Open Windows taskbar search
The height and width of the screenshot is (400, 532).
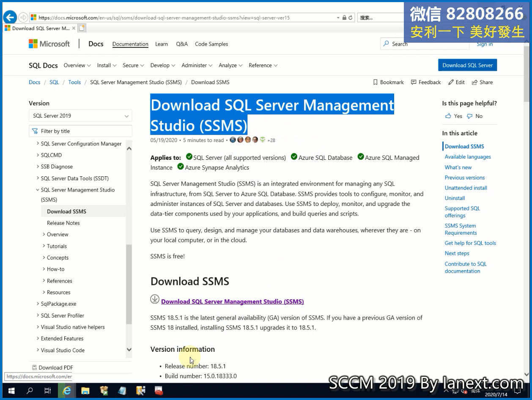point(30,391)
